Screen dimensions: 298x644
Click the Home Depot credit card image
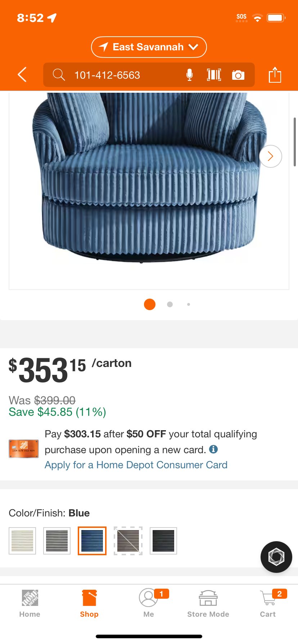pyautogui.click(x=24, y=449)
